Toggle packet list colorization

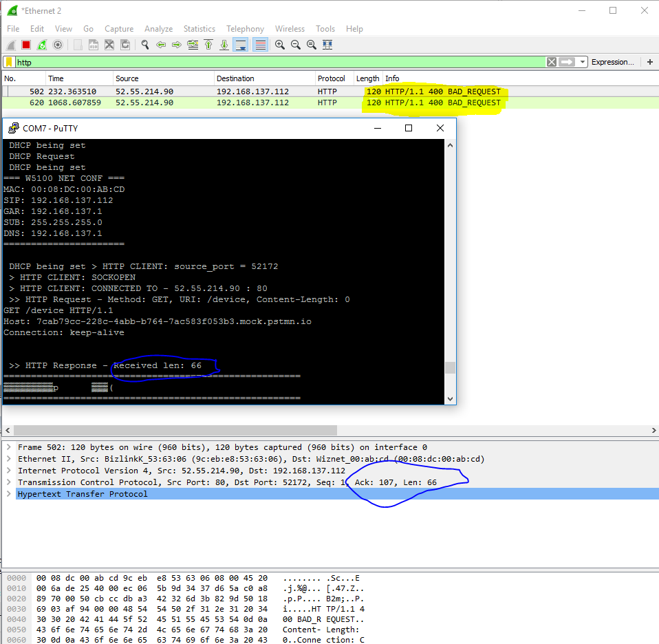tap(261, 45)
